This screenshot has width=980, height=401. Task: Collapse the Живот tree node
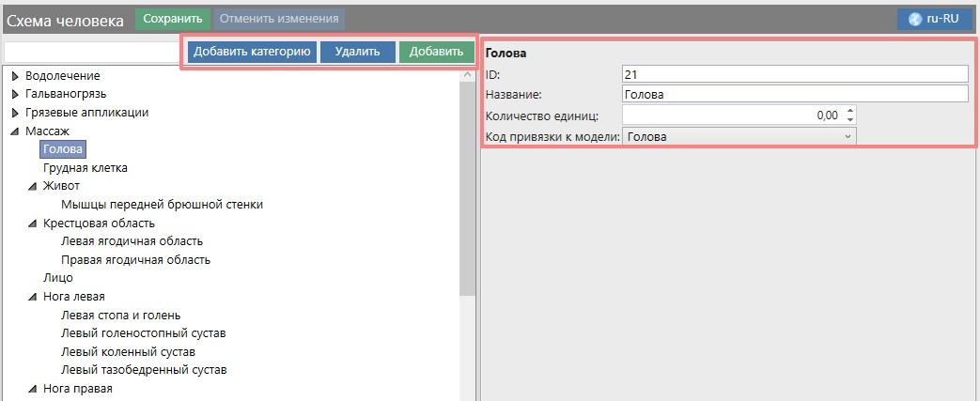pyautogui.click(x=33, y=186)
